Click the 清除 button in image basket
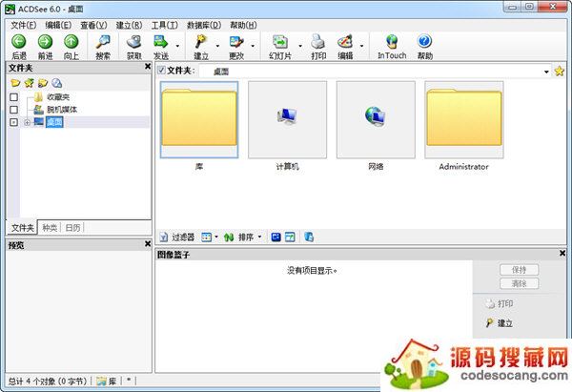 click(520, 283)
